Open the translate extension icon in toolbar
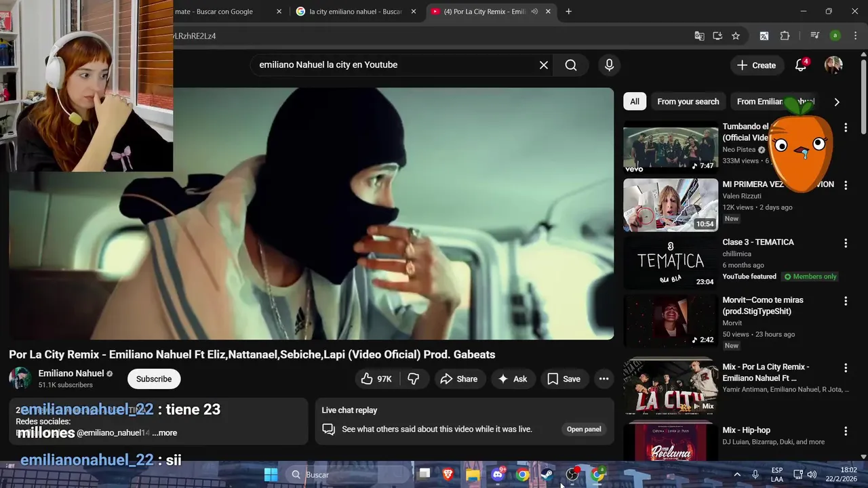The height and width of the screenshot is (488, 868). click(764, 36)
